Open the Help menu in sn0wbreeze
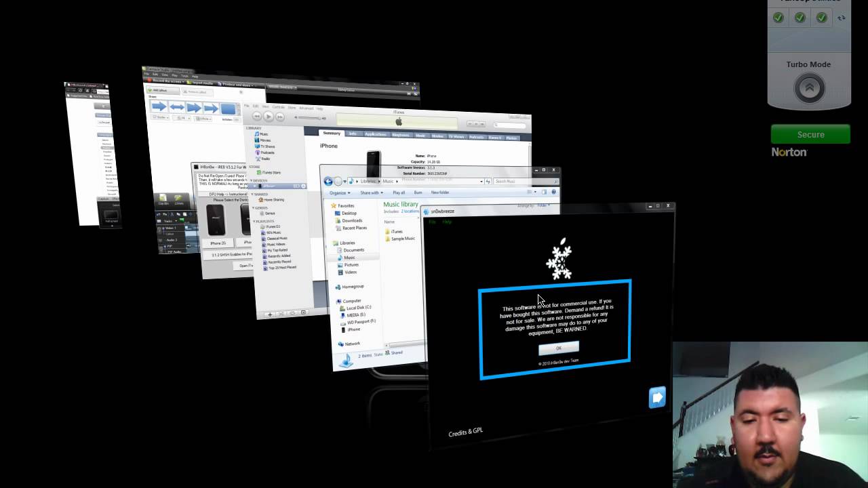Viewport: 868px width, 488px height. click(x=447, y=222)
